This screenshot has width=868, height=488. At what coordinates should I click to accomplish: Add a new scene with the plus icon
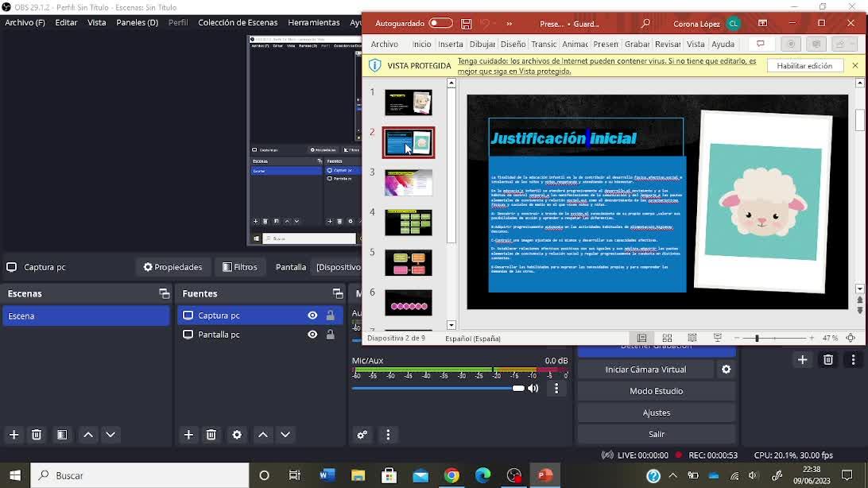pos(14,435)
